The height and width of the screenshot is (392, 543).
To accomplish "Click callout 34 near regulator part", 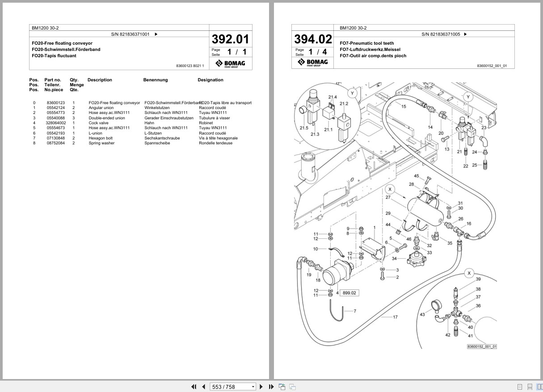I will pos(394,258).
